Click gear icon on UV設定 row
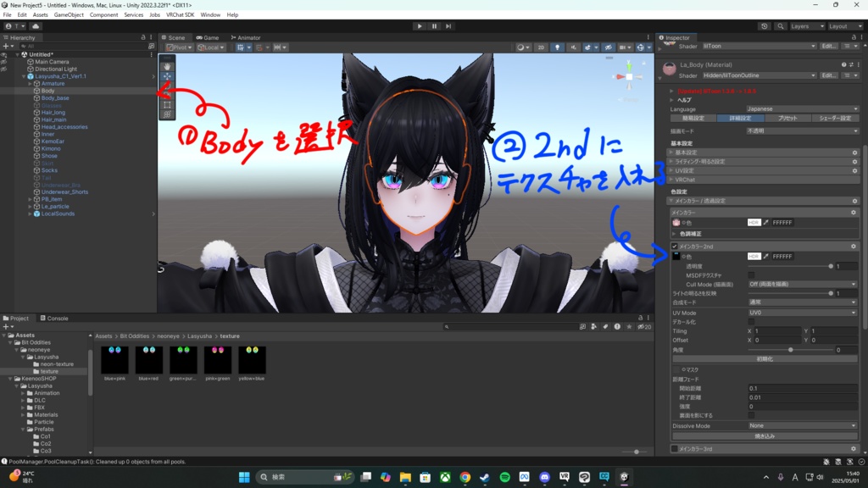 [x=854, y=170]
